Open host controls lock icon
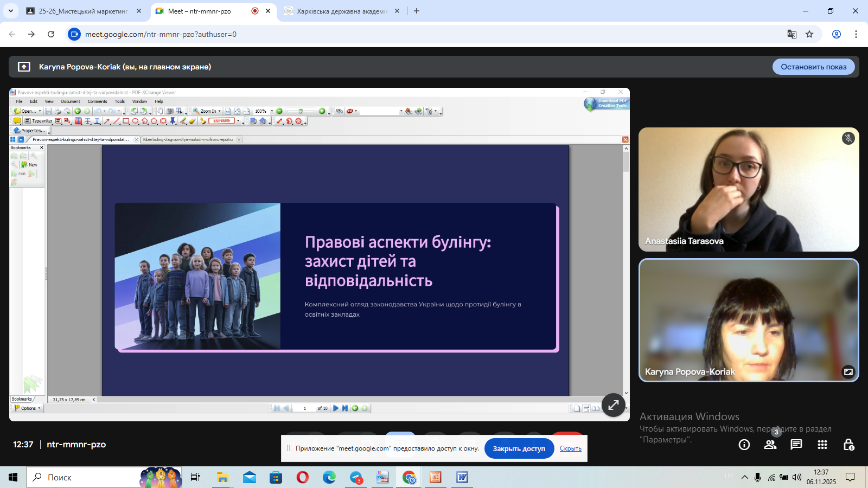 [x=848, y=445]
